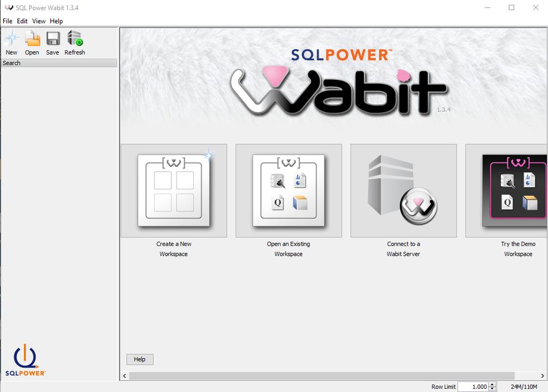
Task: Click the Help button at bottom
Action: [140, 359]
